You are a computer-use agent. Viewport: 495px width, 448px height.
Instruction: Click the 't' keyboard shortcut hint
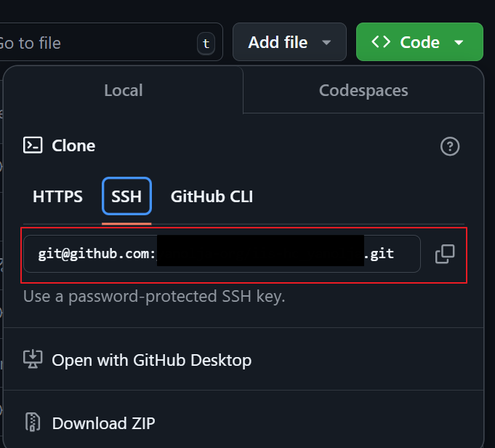pyautogui.click(x=206, y=44)
